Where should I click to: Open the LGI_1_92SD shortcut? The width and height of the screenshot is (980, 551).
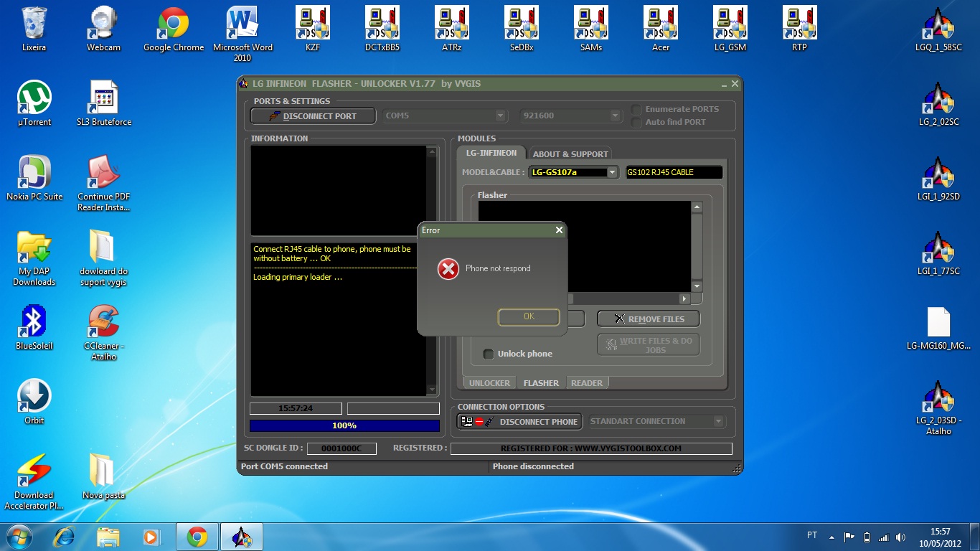pyautogui.click(x=938, y=178)
